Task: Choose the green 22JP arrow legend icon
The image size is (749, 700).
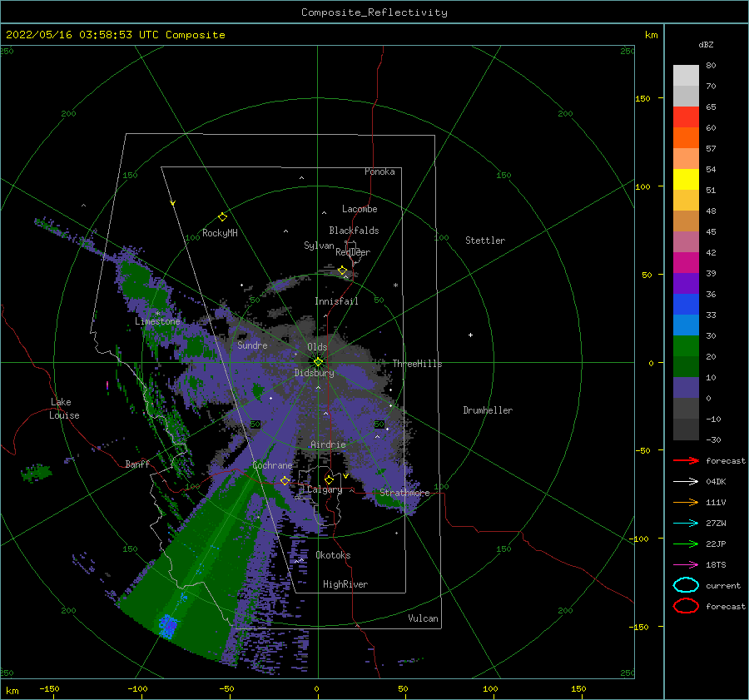Action: (686, 544)
